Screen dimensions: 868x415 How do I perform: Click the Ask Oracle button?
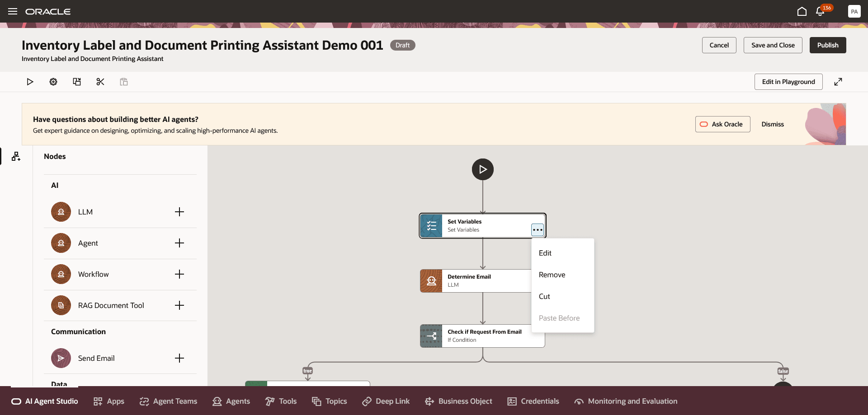722,124
